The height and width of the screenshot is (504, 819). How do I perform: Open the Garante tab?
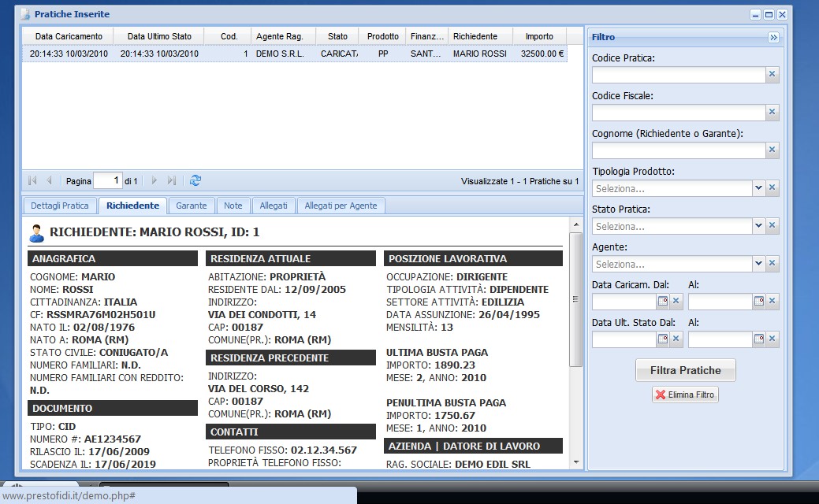(x=192, y=206)
